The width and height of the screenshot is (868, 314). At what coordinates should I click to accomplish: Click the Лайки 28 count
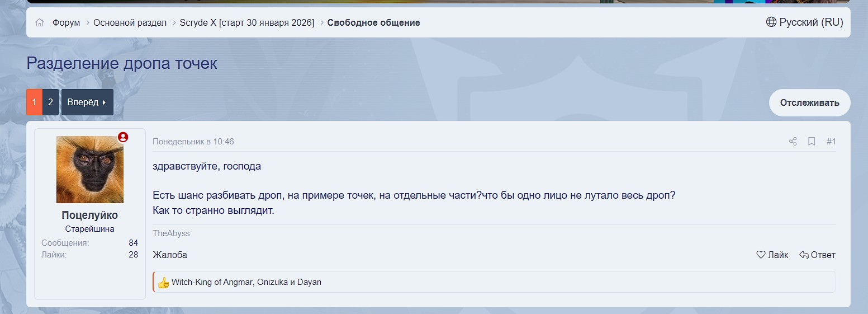133,255
